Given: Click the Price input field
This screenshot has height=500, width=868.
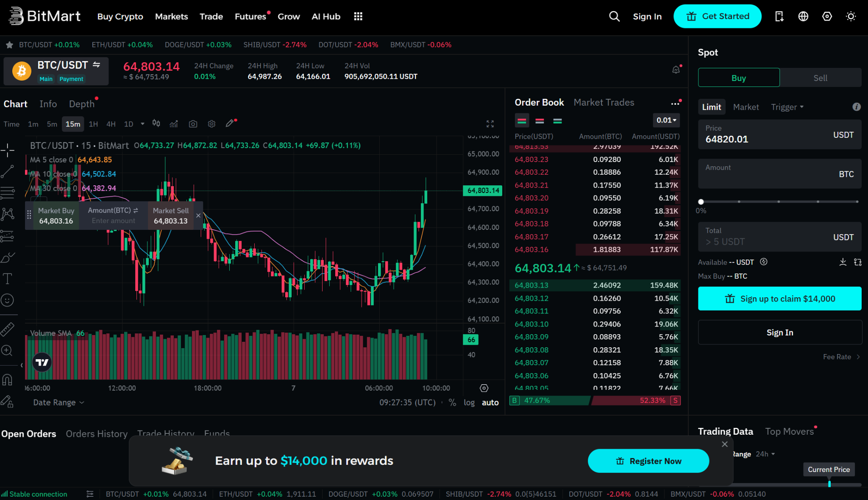Looking at the screenshot, I should click(x=779, y=134).
